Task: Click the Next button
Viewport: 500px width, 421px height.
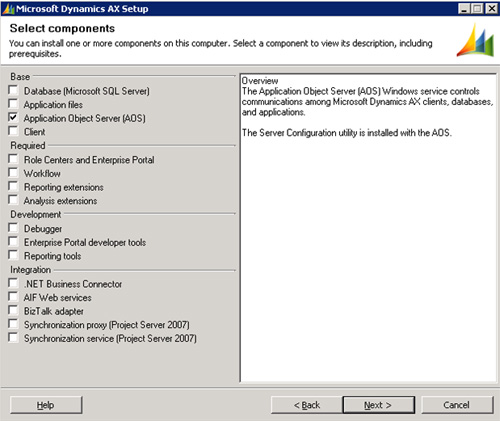Action: click(379, 405)
